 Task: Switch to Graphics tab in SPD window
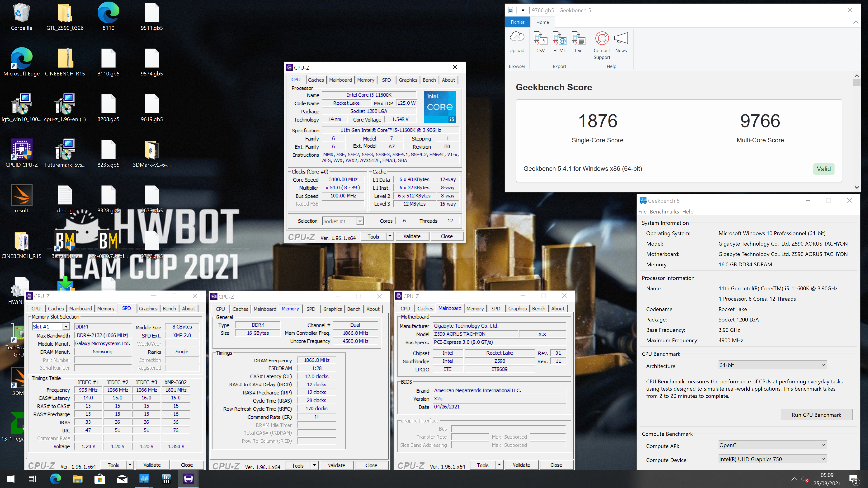(x=148, y=308)
